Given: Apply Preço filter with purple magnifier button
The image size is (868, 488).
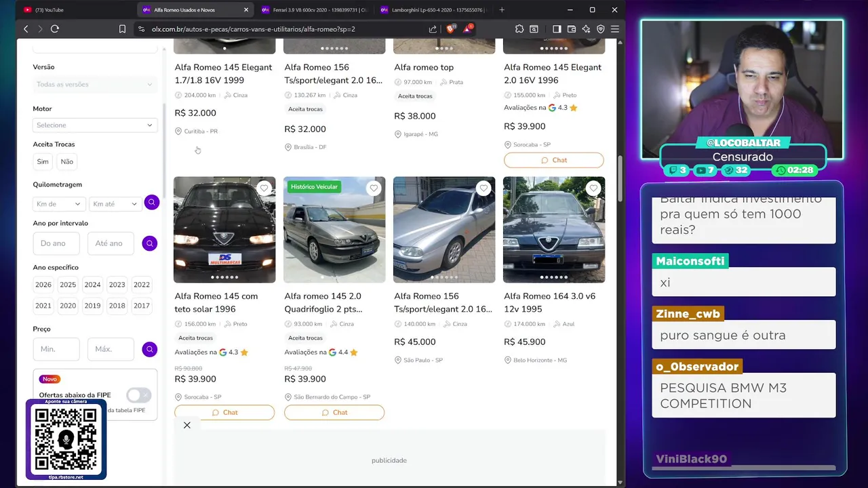Looking at the screenshot, I should pos(149,349).
